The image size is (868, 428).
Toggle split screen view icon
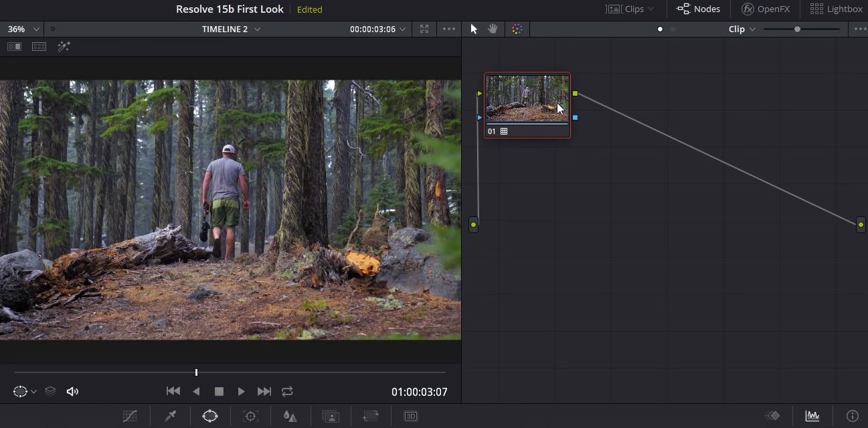(39, 46)
